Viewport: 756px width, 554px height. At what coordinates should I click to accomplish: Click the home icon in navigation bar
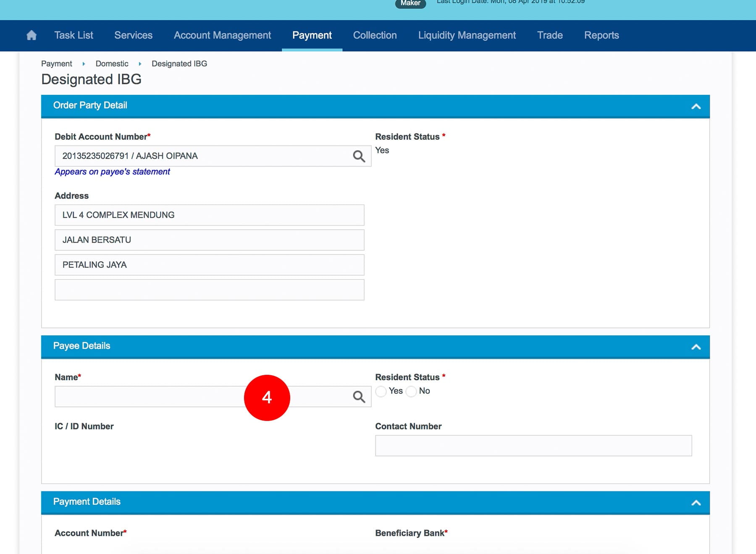tap(31, 35)
